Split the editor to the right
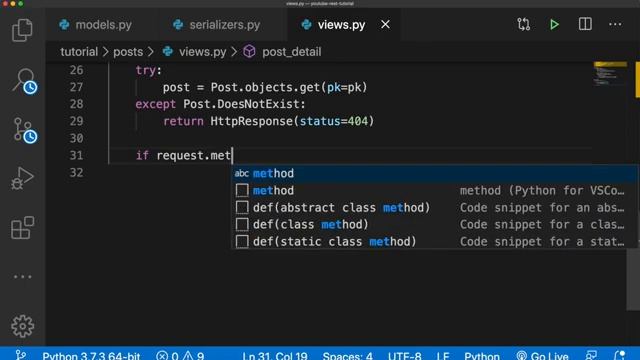The width and height of the screenshot is (640, 360). point(585,24)
